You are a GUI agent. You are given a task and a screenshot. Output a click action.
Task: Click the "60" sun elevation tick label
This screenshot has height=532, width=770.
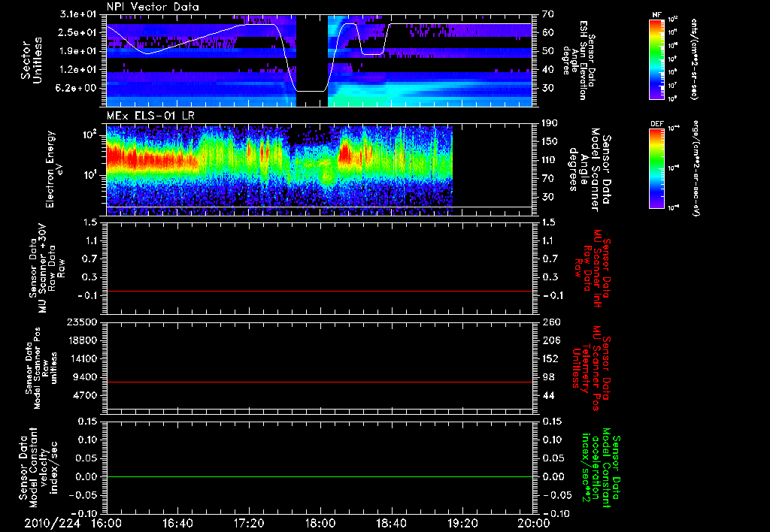point(547,32)
